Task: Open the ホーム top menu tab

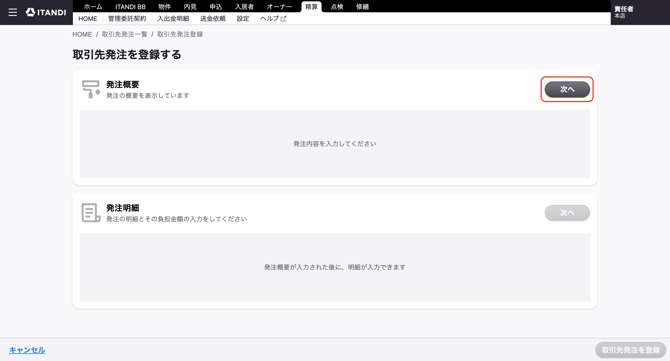Action: 93,7
